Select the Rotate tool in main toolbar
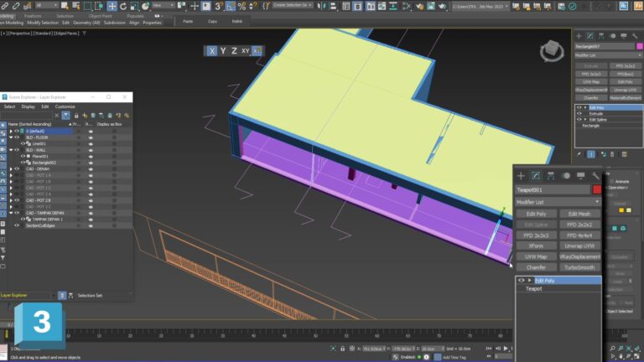644x362 pixels. [123, 6]
